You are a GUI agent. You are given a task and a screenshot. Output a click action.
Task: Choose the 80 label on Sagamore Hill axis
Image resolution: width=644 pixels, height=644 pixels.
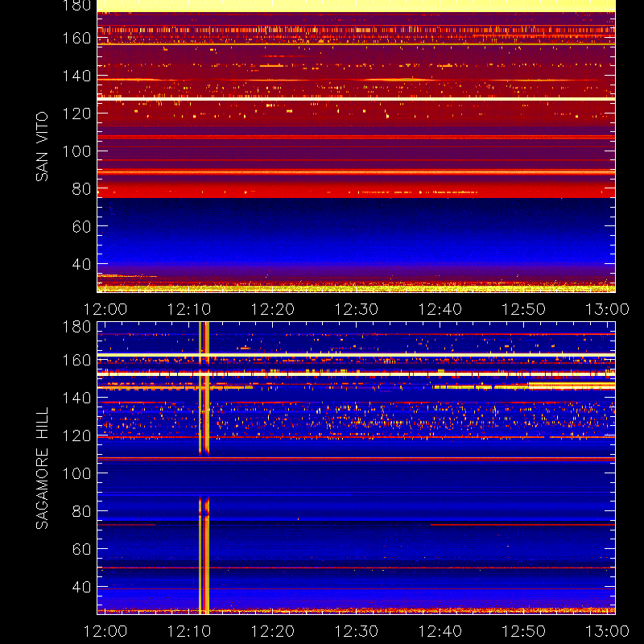coord(81,511)
